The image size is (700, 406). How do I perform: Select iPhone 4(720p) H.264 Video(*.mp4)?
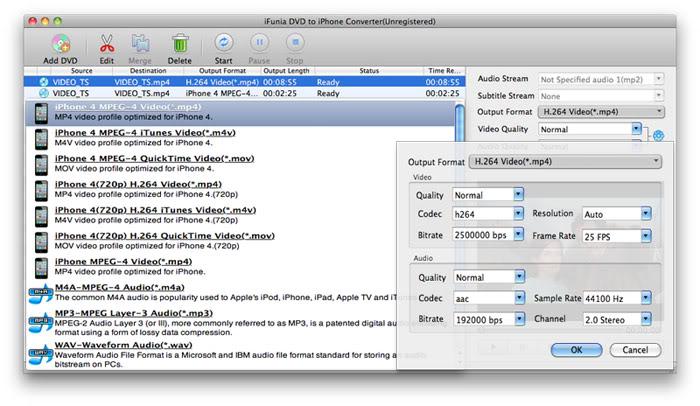pyautogui.click(x=138, y=184)
